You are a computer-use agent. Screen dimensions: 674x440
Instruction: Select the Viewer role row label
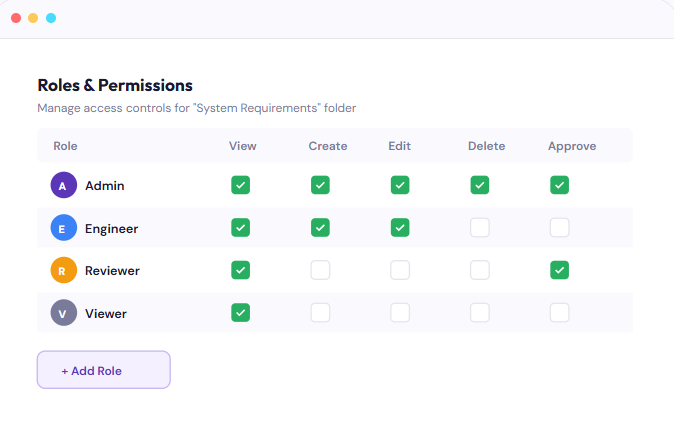click(106, 313)
